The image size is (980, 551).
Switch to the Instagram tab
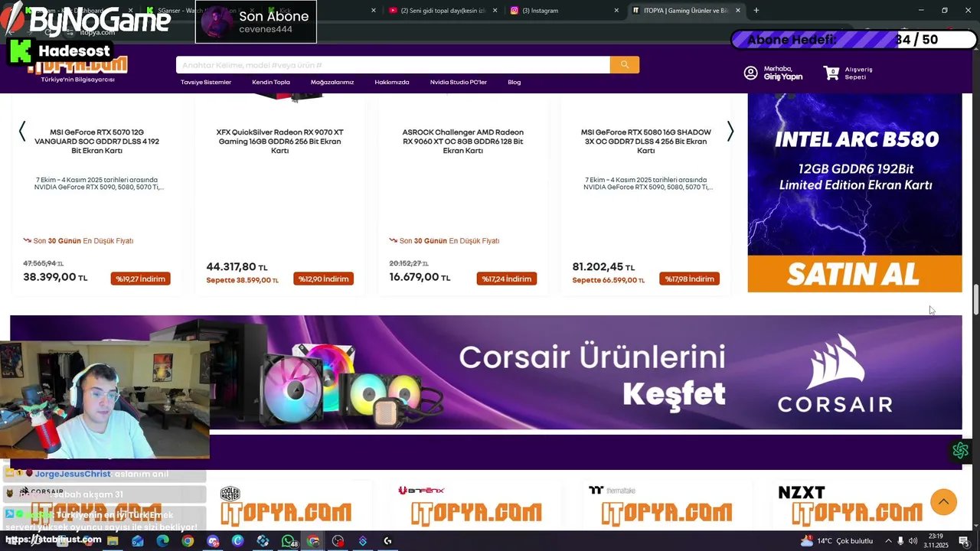coord(563,11)
